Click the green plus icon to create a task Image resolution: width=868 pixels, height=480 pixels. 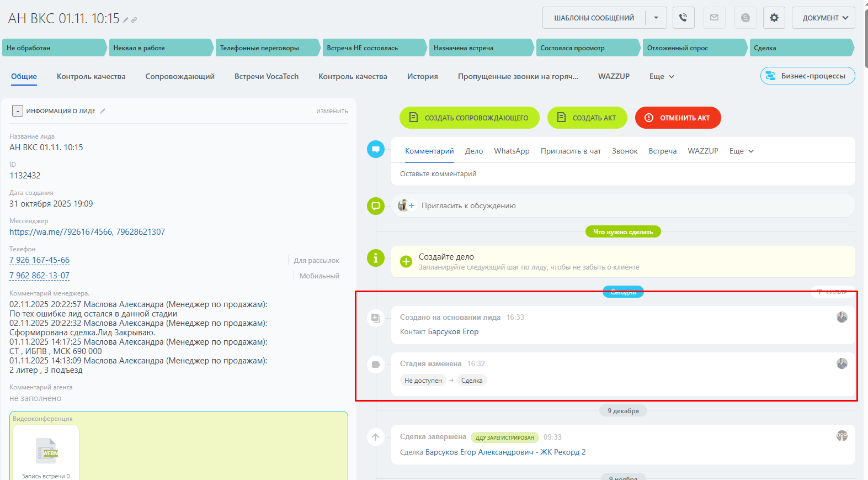[x=406, y=261]
